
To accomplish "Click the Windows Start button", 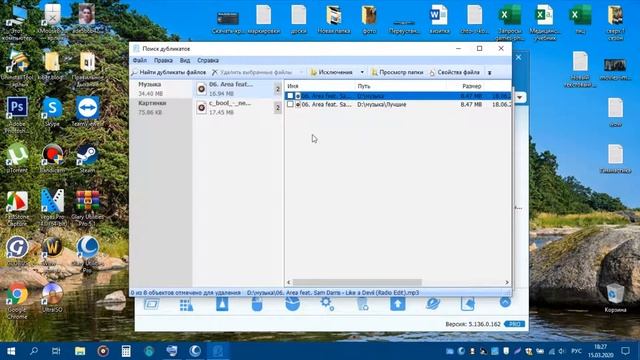I will [11, 351].
